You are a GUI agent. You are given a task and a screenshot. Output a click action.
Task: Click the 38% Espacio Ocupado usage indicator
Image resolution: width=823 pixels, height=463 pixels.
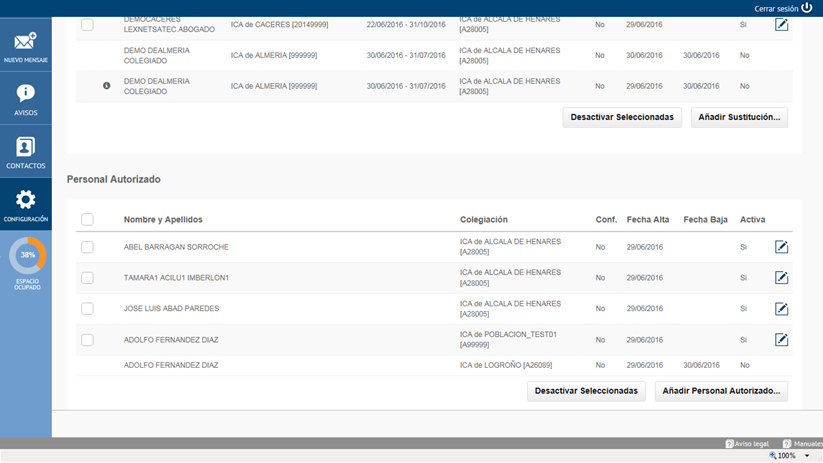[x=27, y=256]
